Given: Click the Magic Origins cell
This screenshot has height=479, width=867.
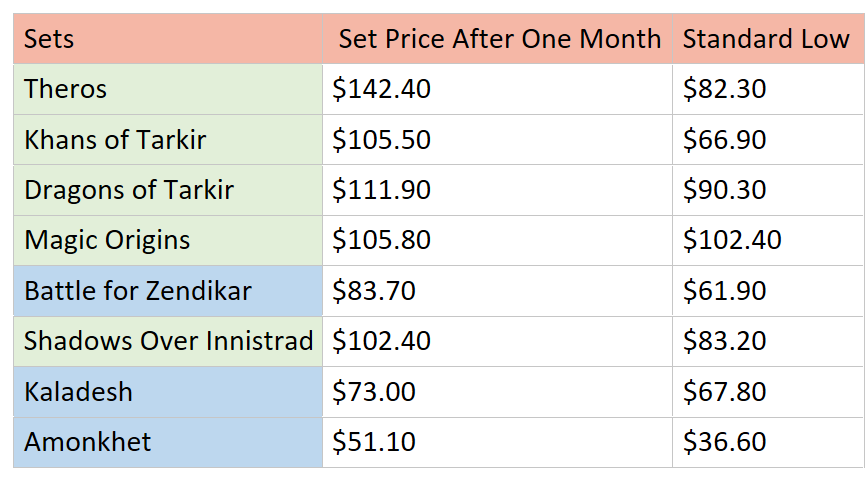Looking at the screenshot, I should (x=167, y=240).
